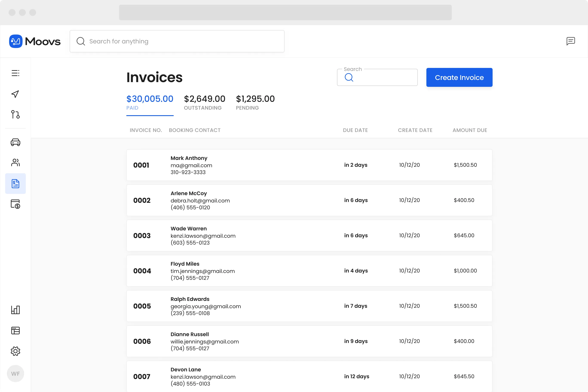Click email tim.jennings@gmail.com
588x392 pixels.
tap(203, 271)
